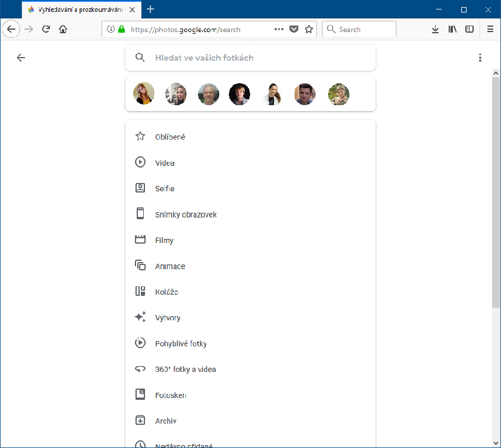The image size is (501, 448).
Task: Open the Oblíbené category
Action: [x=170, y=137]
